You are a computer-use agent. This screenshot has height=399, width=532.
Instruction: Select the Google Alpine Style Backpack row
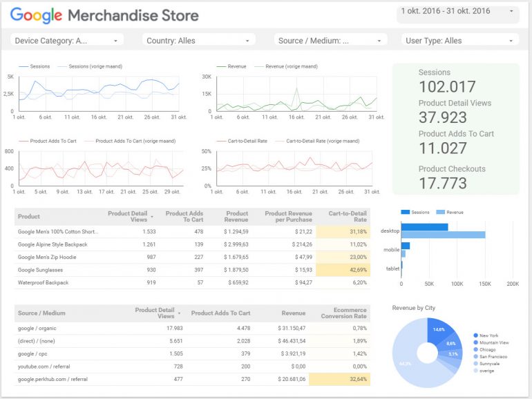(x=192, y=244)
